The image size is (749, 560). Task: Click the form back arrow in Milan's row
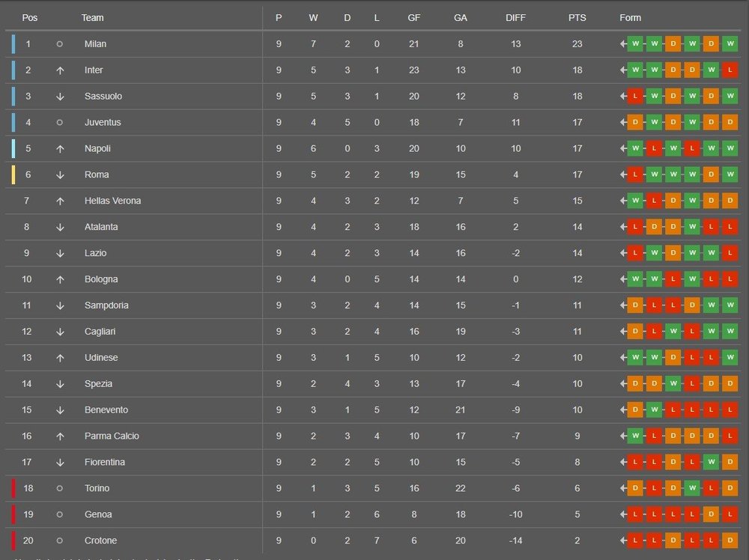[623, 44]
